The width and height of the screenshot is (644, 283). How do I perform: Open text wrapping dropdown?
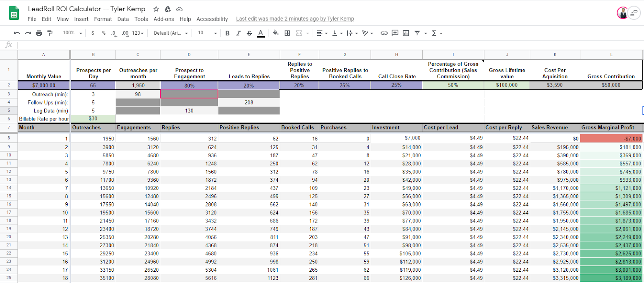(x=352, y=33)
